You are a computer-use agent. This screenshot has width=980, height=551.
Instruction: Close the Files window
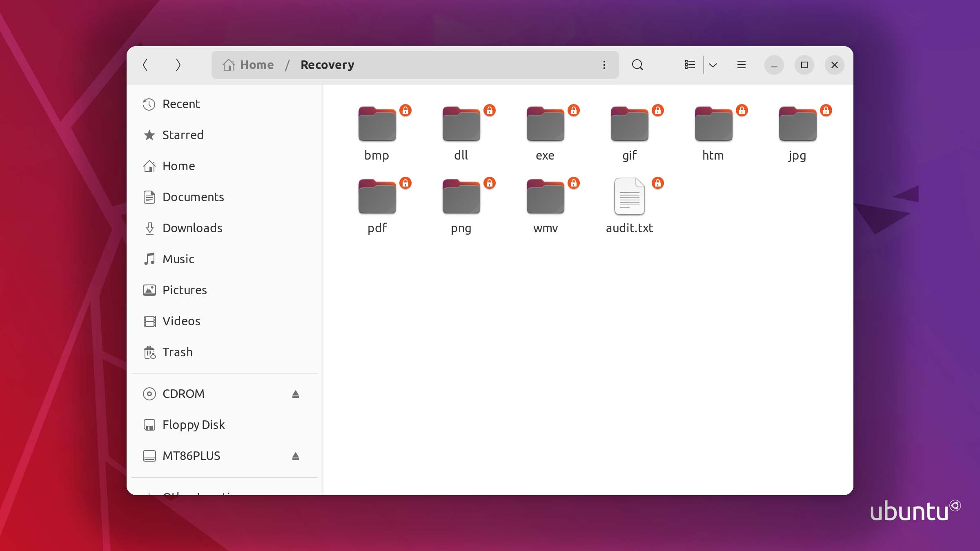point(834,65)
